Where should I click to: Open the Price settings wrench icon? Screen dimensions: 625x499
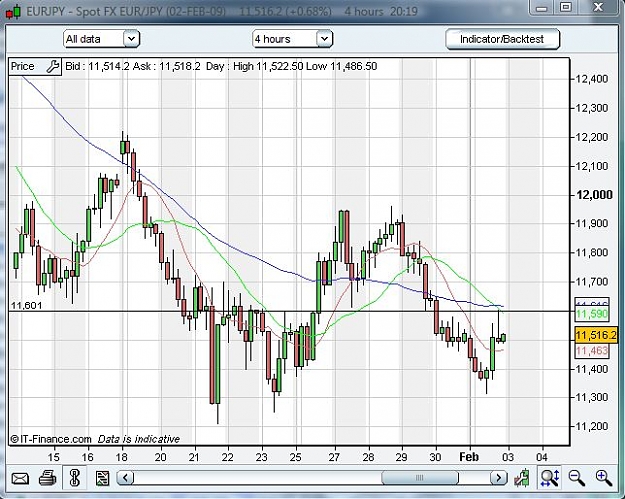pyautogui.click(x=53, y=66)
